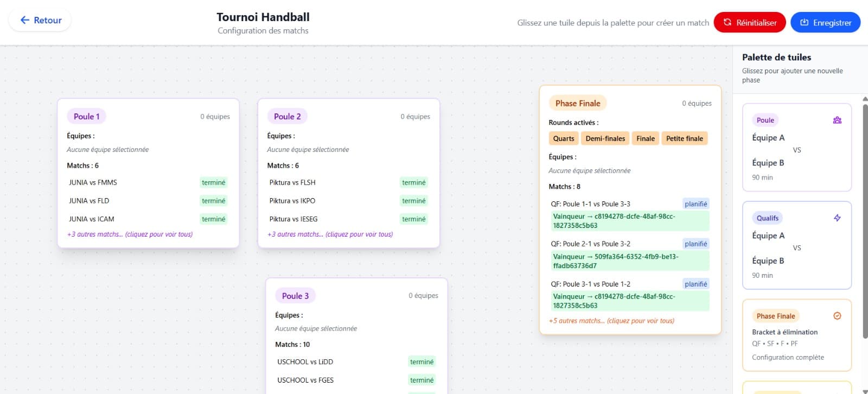
Task: Show all Poule 1 matches via '+3 autres matchs' link
Action: point(130,234)
